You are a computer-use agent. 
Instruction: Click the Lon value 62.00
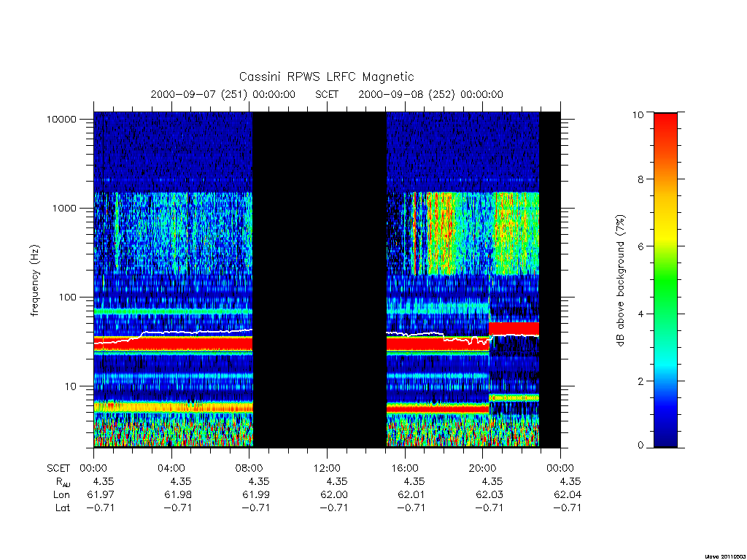[334, 495]
